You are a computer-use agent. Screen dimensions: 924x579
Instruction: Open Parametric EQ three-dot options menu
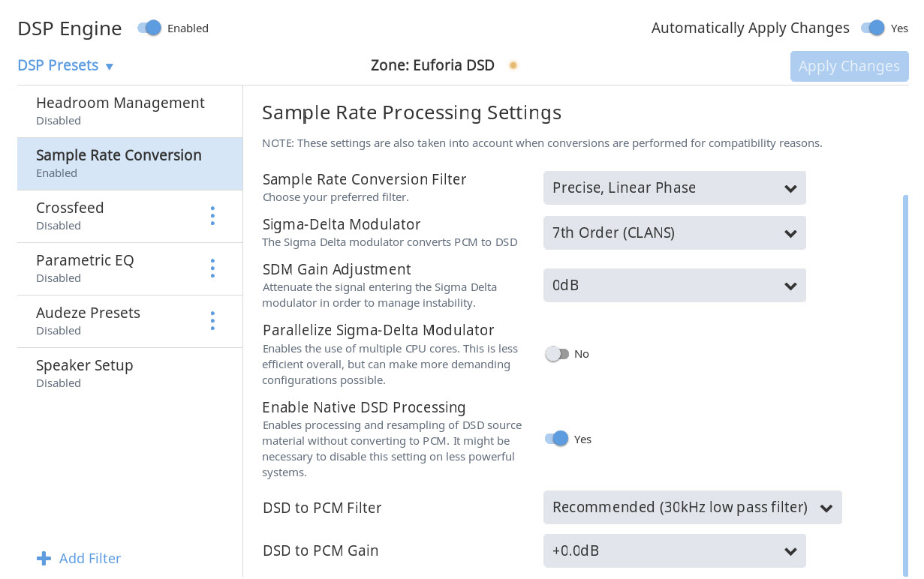pyautogui.click(x=212, y=268)
